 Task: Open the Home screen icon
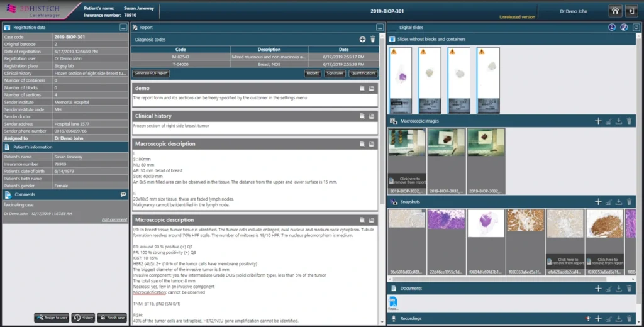tap(615, 11)
